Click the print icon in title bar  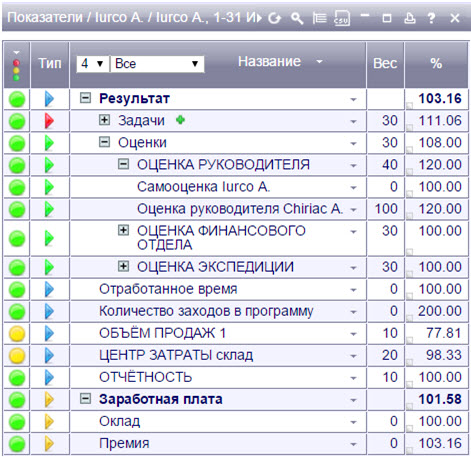410,18
